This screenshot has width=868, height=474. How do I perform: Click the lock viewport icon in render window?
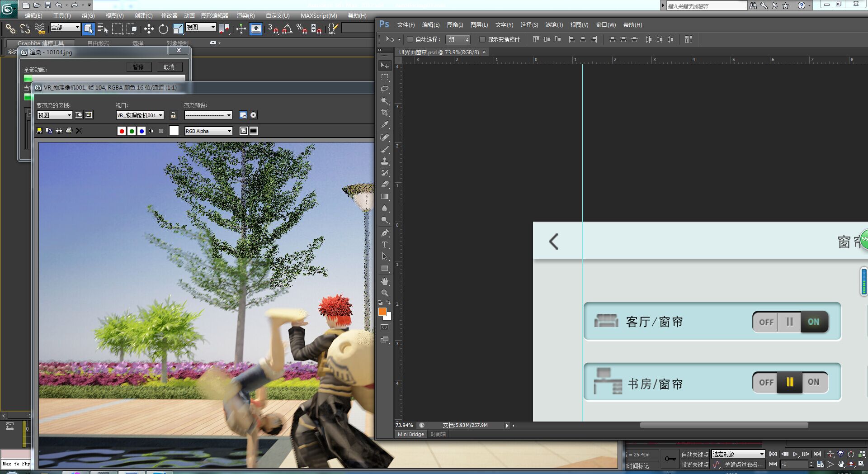pos(173,115)
